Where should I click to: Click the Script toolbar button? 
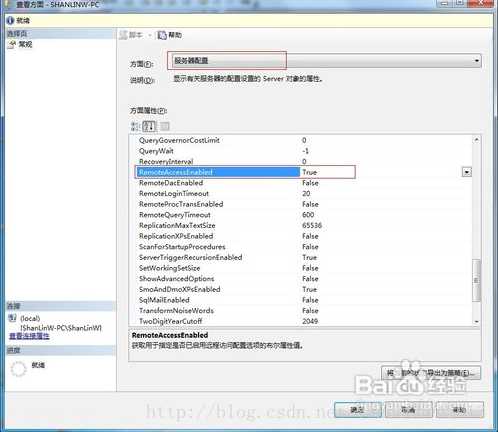click(131, 35)
